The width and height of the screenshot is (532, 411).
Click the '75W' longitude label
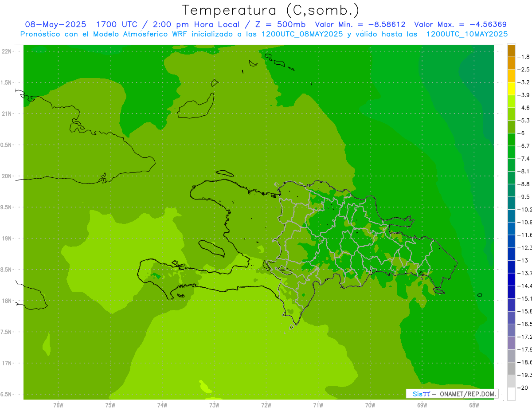[x=110, y=405]
